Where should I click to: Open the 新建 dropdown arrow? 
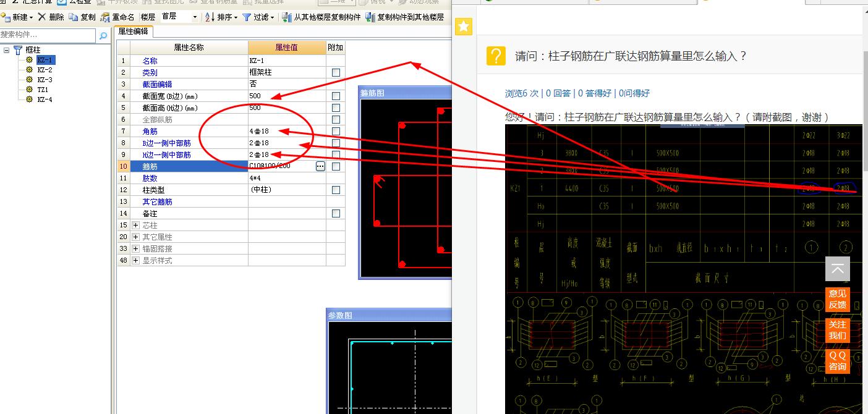coord(32,17)
